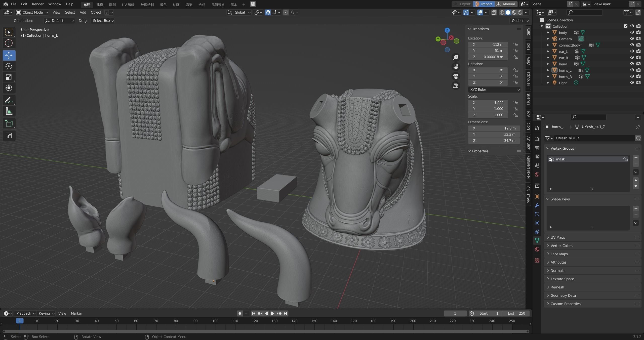Hide the body object in viewport
This screenshot has height=340, width=644.
(632, 32)
